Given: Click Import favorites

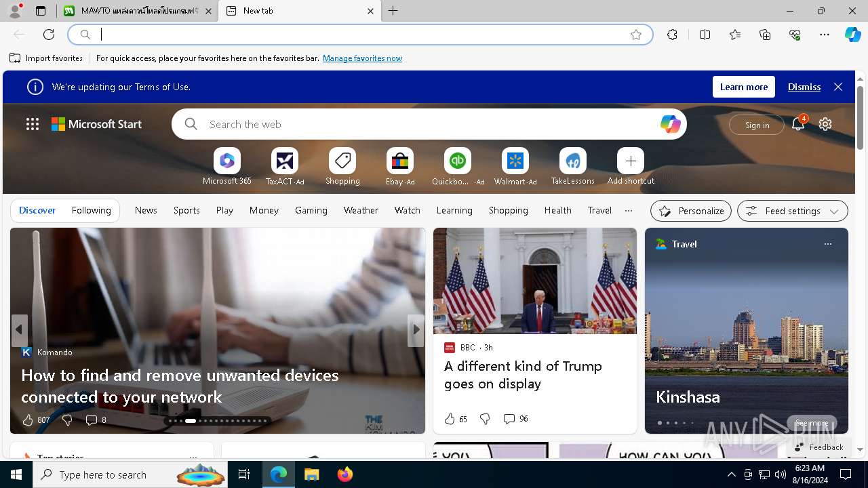Looking at the screenshot, I should tap(46, 58).
